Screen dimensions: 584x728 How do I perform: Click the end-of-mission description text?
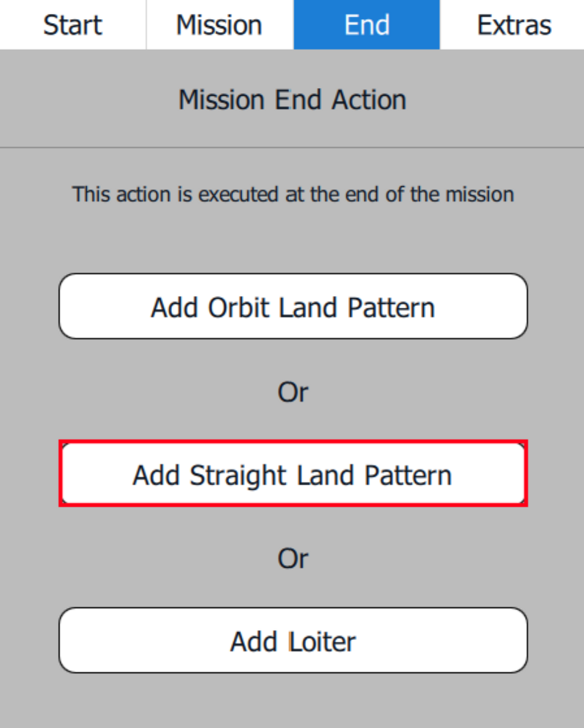293,194
